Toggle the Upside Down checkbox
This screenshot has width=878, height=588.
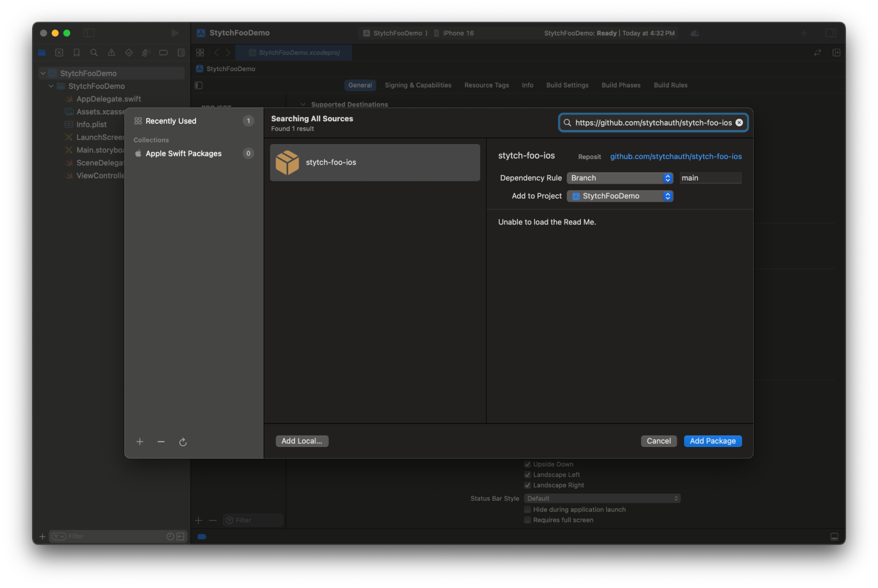[528, 464]
